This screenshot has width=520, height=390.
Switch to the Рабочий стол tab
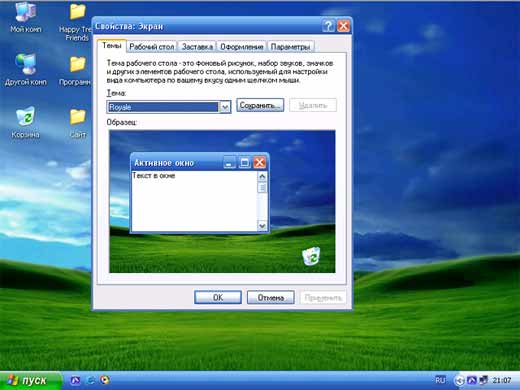pyautogui.click(x=152, y=47)
